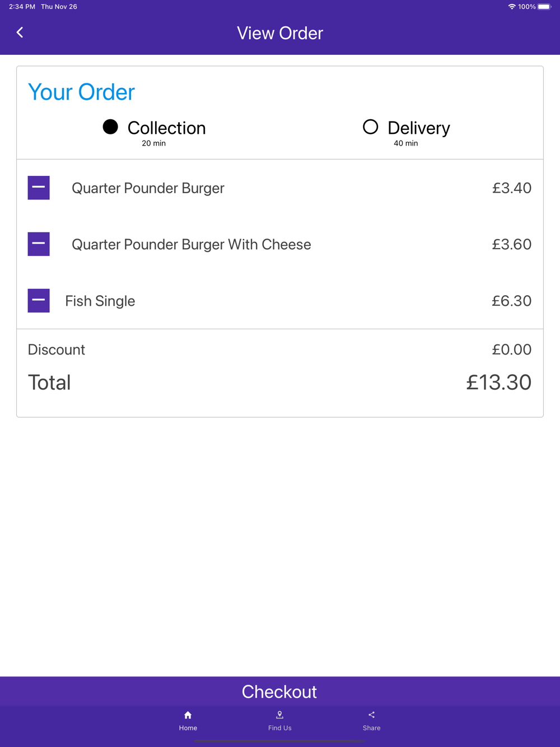560x747 pixels.
Task: Remove Fish Single using minus icon
Action: (39, 301)
